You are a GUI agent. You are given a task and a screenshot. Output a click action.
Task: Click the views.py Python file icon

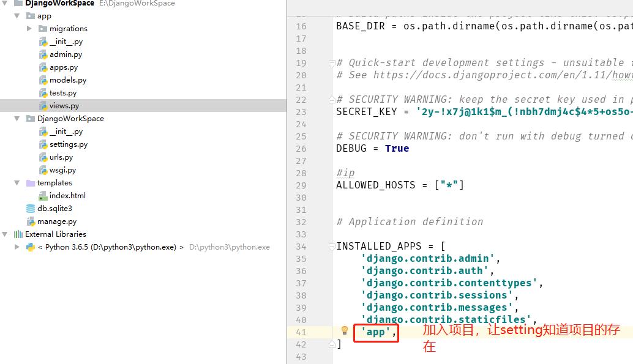click(43, 106)
